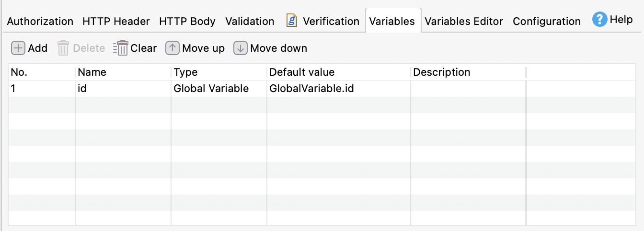Open Help via the question mark icon

click(599, 20)
